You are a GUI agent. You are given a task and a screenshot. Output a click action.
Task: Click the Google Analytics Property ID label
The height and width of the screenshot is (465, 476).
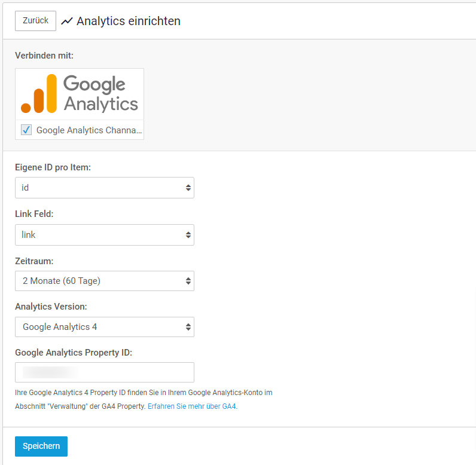tap(74, 353)
